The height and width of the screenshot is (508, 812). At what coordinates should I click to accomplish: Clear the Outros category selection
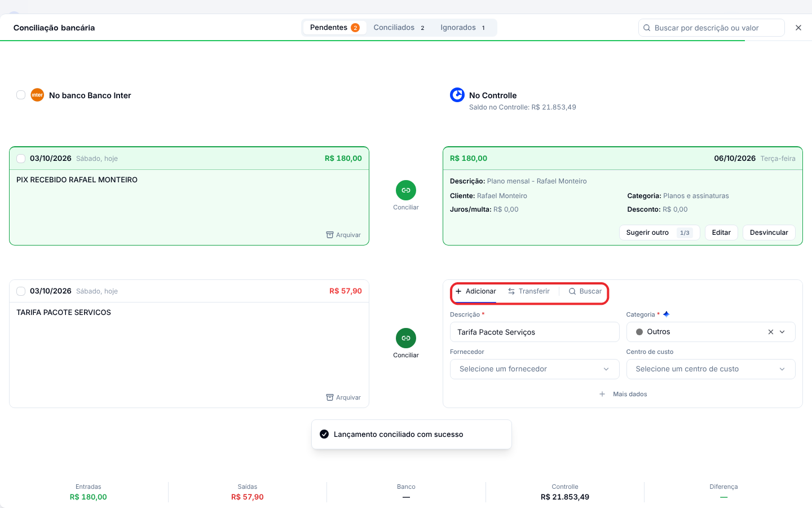pyautogui.click(x=771, y=332)
